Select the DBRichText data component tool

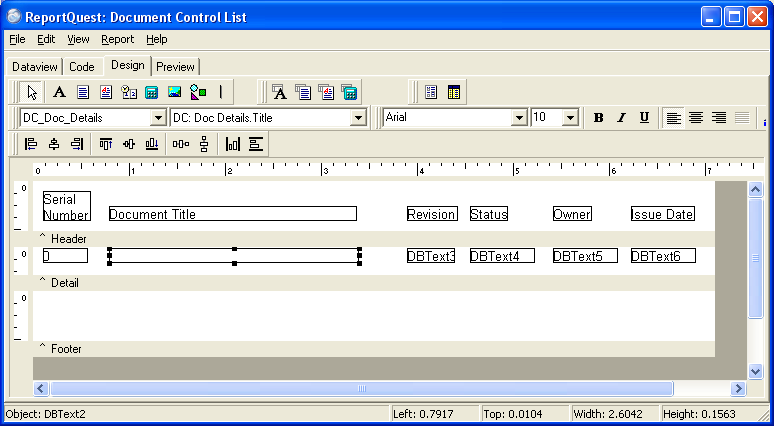point(326,92)
